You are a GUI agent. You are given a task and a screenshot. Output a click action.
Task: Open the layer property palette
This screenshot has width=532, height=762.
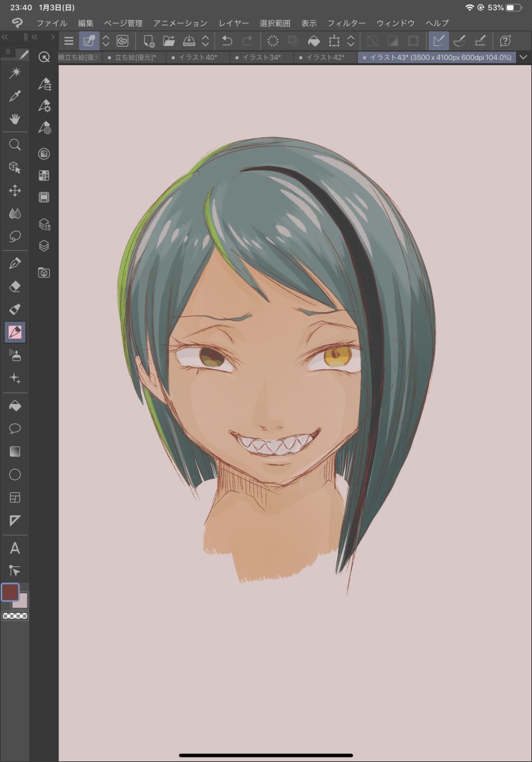pos(44,224)
